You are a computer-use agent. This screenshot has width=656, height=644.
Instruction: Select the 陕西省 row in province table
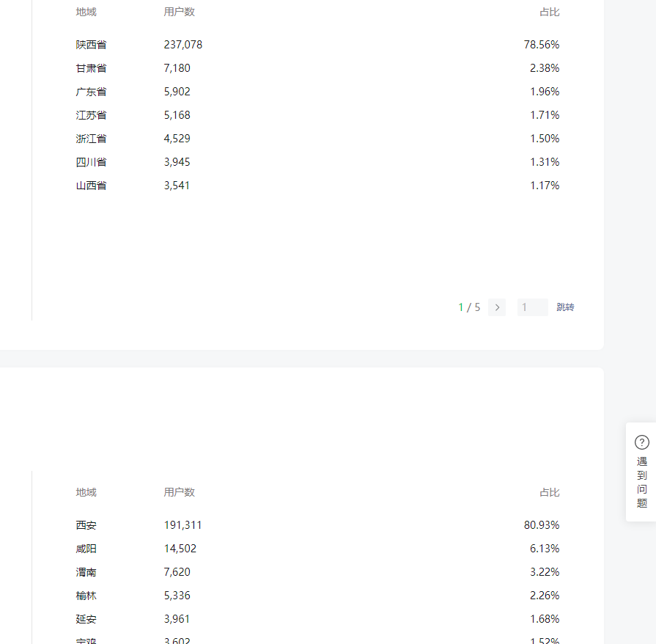point(317,45)
